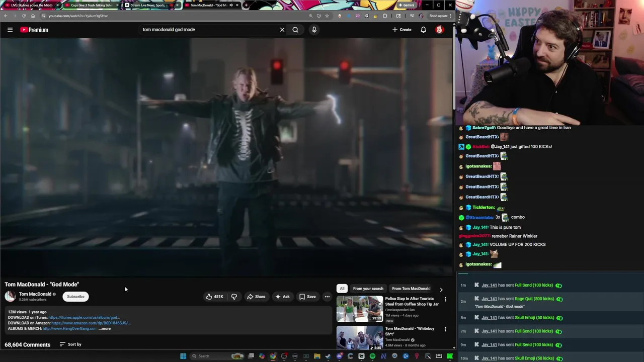Viewport: 644px width, 362px height.
Task: Bookmark this page with the star icon
Action: coord(327,16)
